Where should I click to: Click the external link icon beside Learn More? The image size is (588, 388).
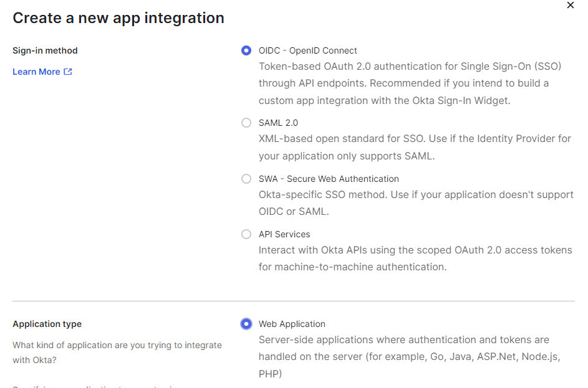[x=68, y=72]
